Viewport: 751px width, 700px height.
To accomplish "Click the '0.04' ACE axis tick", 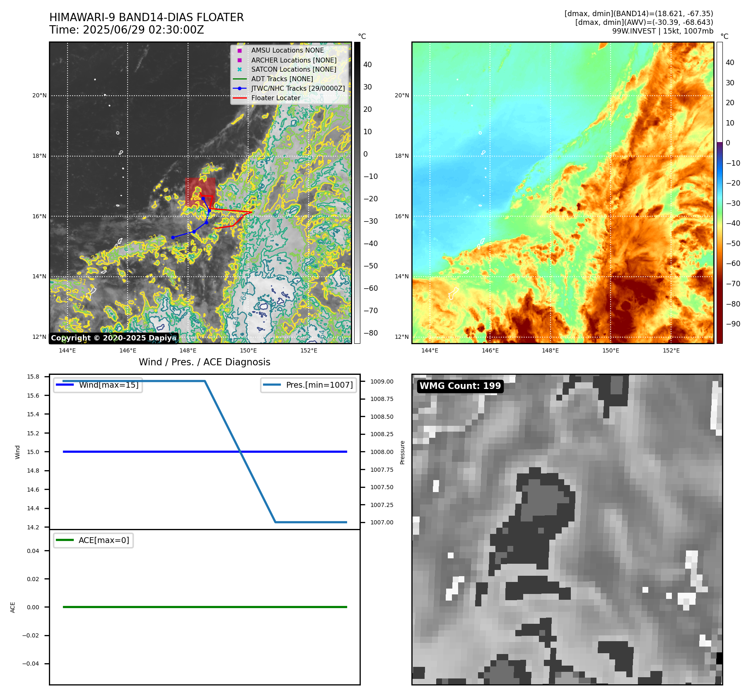I will 33,551.
